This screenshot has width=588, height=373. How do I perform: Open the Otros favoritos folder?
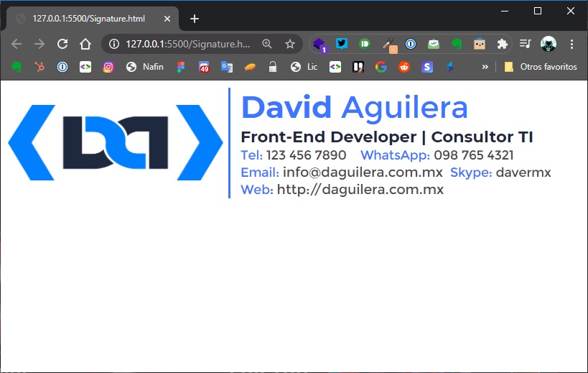541,67
